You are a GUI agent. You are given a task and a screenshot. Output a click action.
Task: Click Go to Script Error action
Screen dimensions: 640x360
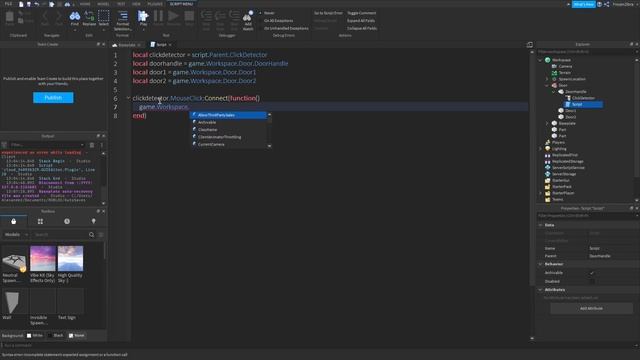328,13
